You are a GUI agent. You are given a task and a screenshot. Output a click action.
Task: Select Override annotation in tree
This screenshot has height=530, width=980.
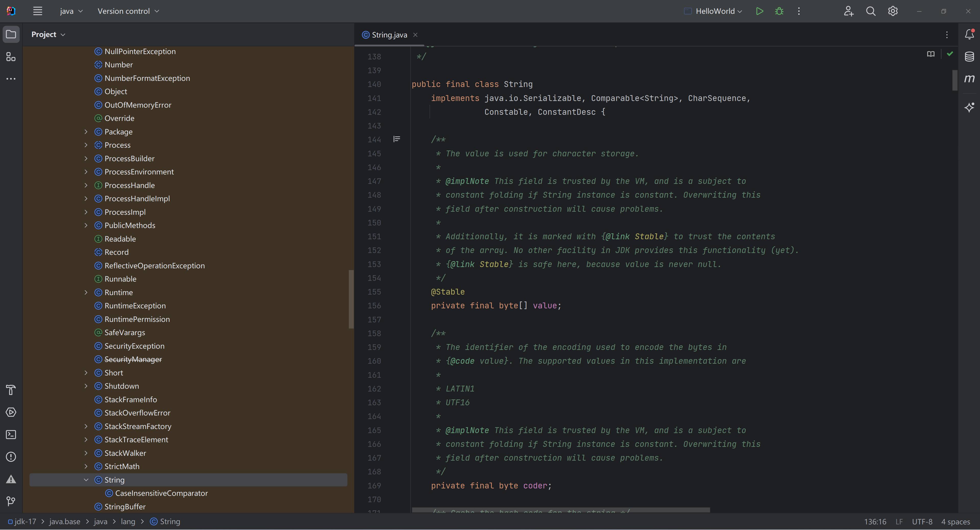[x=119, y=118]
